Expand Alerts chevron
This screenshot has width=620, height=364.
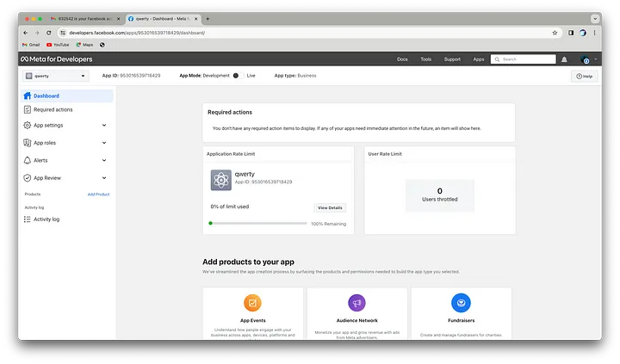pos(104,160)
